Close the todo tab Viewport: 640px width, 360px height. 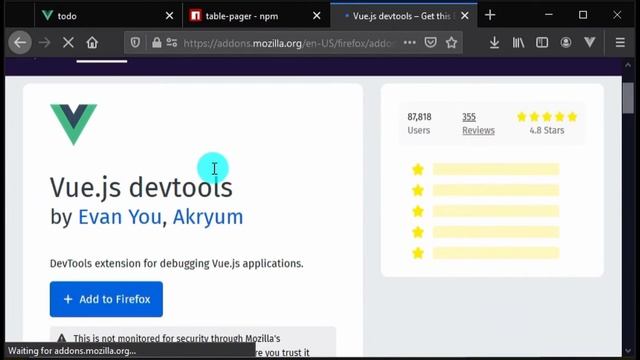pos(169,16)
